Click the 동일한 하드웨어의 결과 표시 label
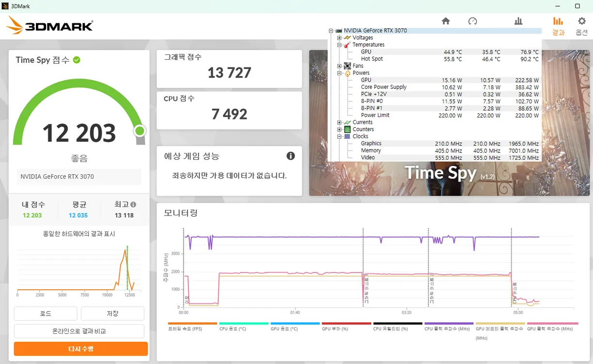This screenshot has width=593, height=364. click(x=79, y=234)
